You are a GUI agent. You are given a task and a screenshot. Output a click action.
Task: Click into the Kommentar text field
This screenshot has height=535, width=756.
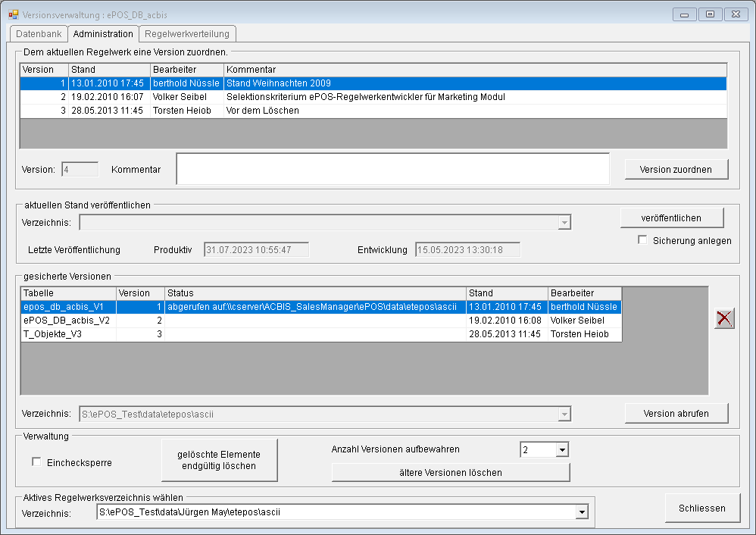392,169
